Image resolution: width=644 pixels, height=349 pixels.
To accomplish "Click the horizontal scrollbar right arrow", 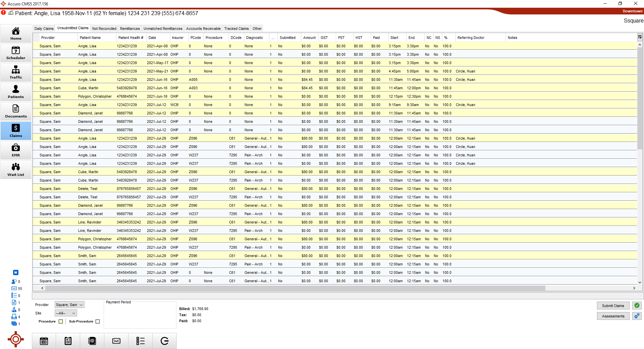I will 634,288.
